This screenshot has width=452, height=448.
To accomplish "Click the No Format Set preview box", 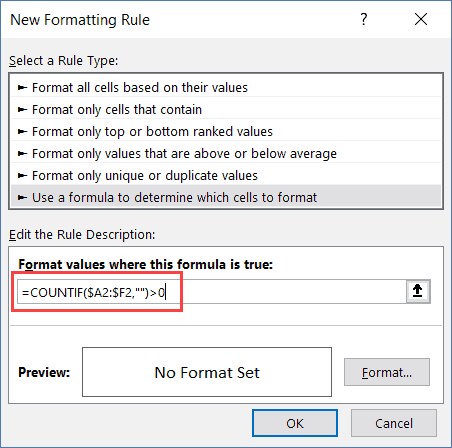I will tap(207, 372).
